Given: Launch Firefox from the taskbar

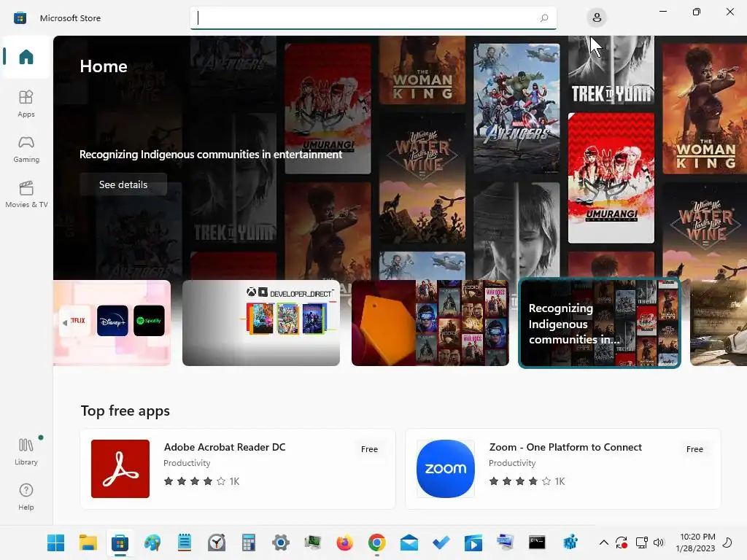Looking at the screenshot, I should pyautogui.click(x=344, y=542).
